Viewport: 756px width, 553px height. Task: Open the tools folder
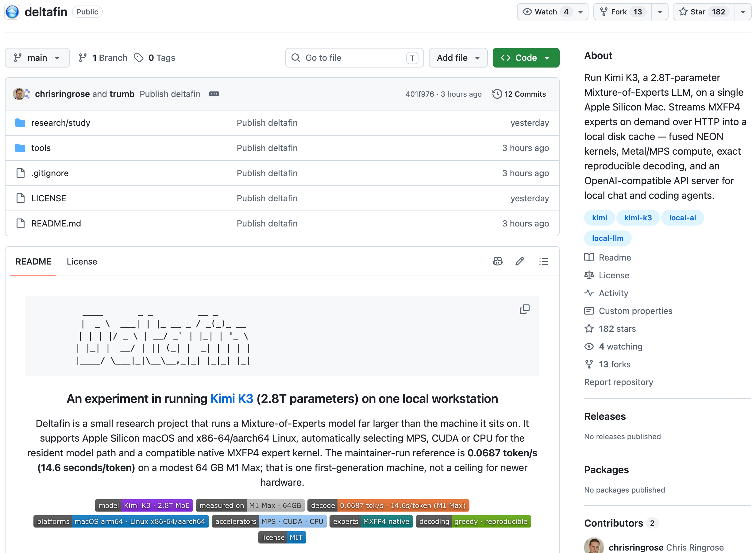coord(41,148)
